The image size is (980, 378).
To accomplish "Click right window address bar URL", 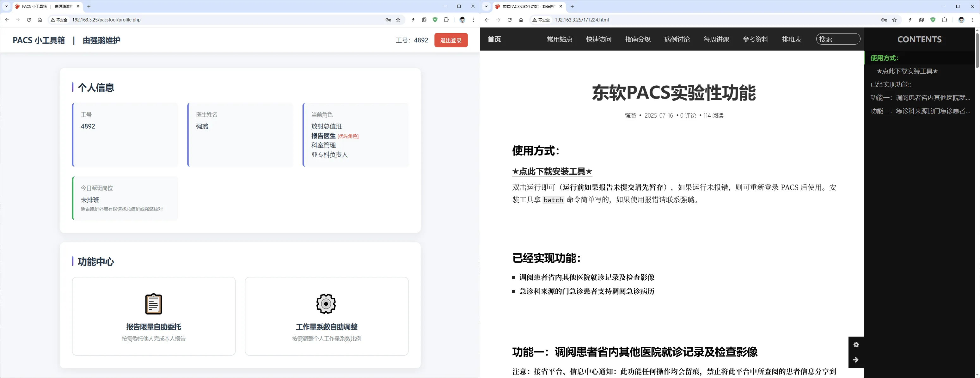I will [x=581, y=20].
